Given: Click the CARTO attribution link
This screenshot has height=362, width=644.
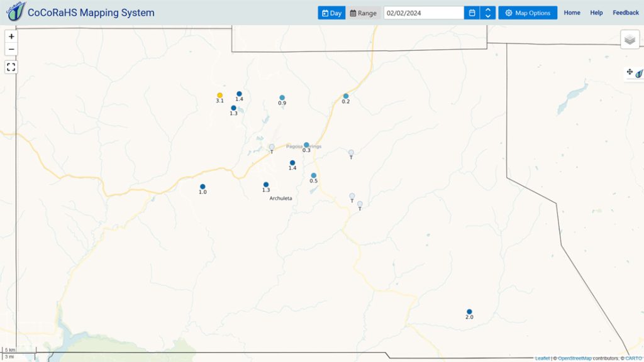Looking at the screenshot, I should click(634, 358).
